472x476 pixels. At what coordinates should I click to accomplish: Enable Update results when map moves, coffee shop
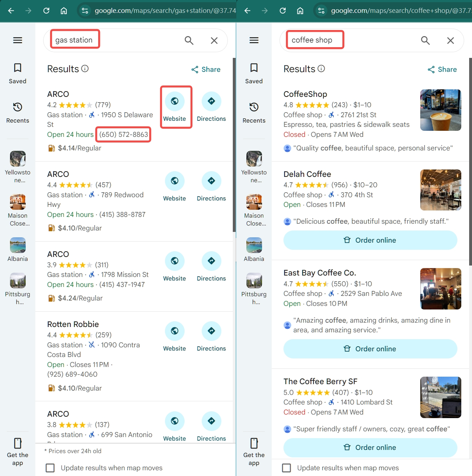(x=287, y=468)
